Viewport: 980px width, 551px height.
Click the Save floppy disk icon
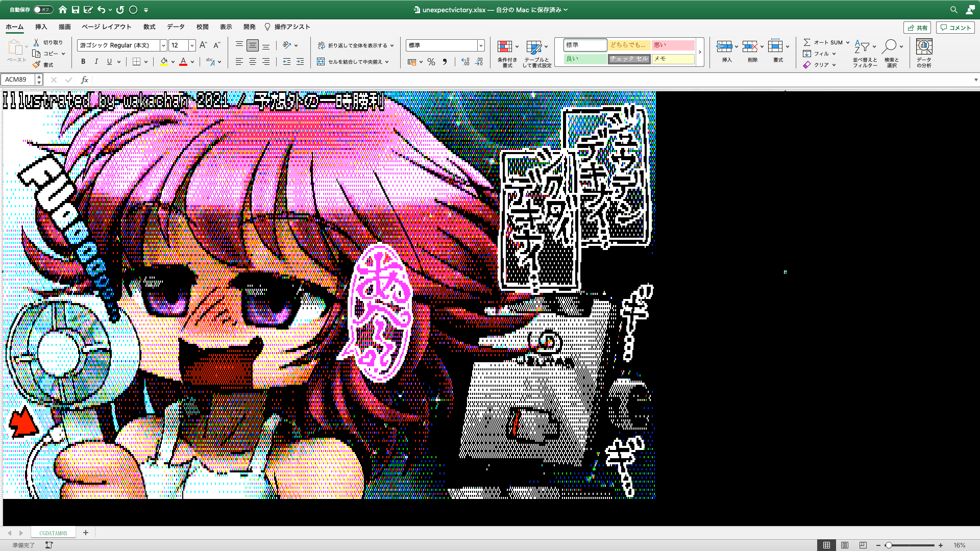coord(76,10)
